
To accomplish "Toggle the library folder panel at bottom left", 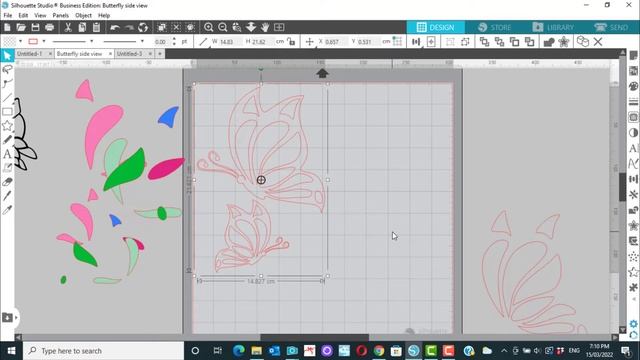I will (x=7, y=318).
